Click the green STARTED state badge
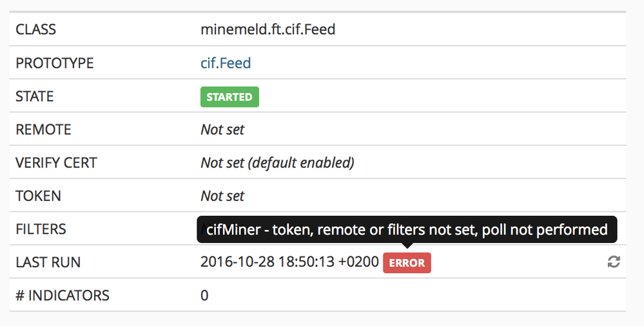 [229, 97]
